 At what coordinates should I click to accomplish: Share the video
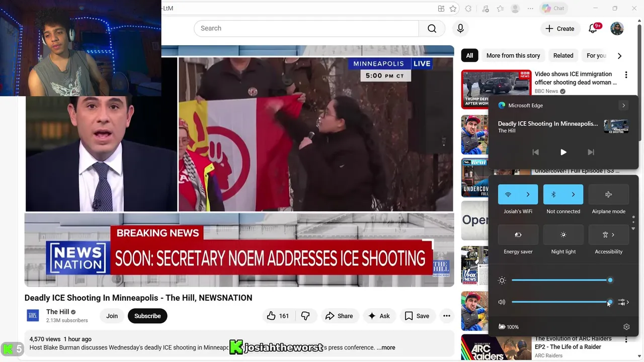(x=339, y=316)
